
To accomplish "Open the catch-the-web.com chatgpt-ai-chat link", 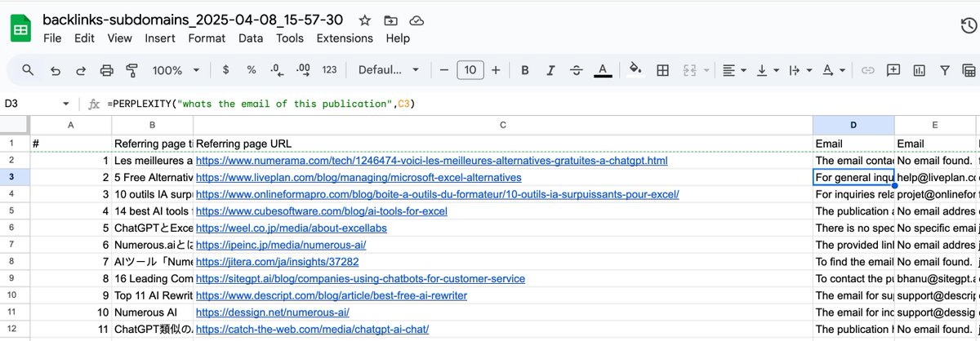I will [312, 330].
